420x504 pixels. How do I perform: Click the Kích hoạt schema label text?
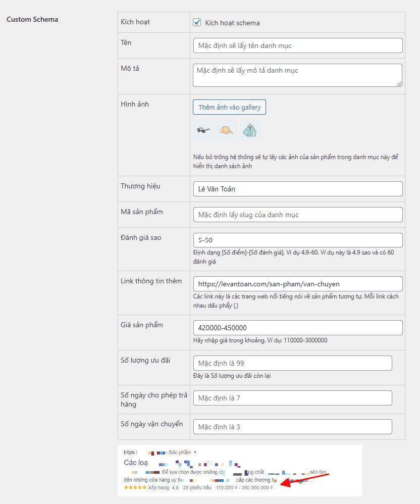coord(233,23)
